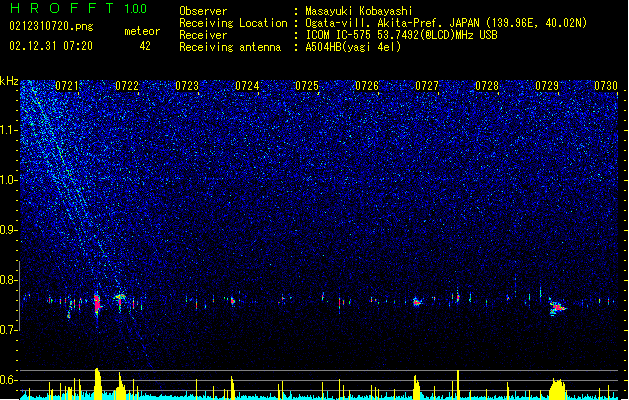Screen dimensions: 629x400
Task: Click the 0723 time marker
Action: [187, 86]
